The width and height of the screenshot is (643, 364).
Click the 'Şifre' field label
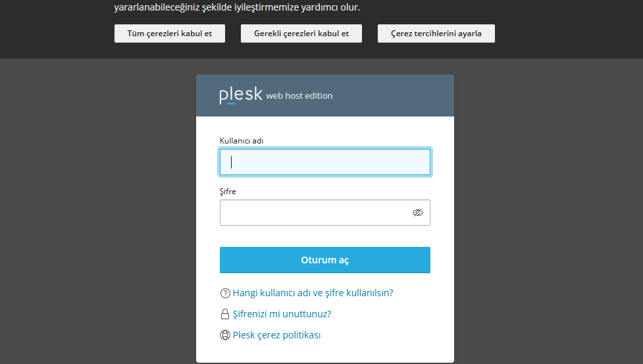click(228, 192)
